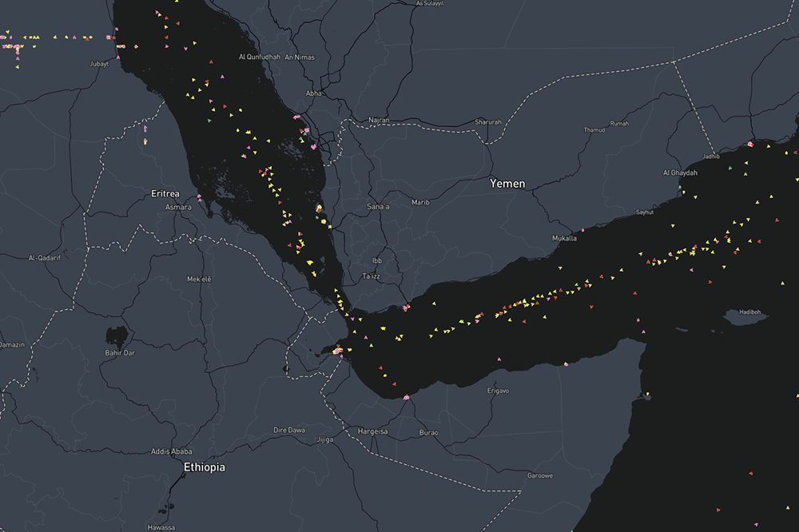
Task: Click the Eritrea country label
Action: coord(165,194)
